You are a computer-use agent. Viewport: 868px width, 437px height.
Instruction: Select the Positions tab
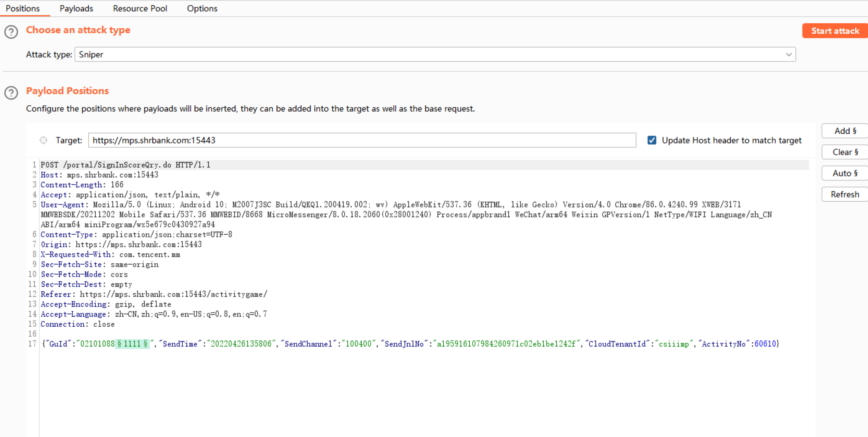(23, 8)
